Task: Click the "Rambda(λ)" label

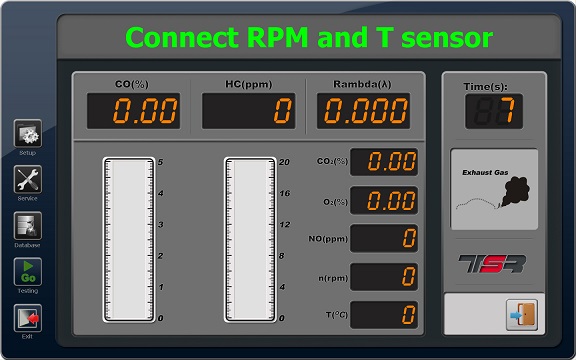Action: 362,84
